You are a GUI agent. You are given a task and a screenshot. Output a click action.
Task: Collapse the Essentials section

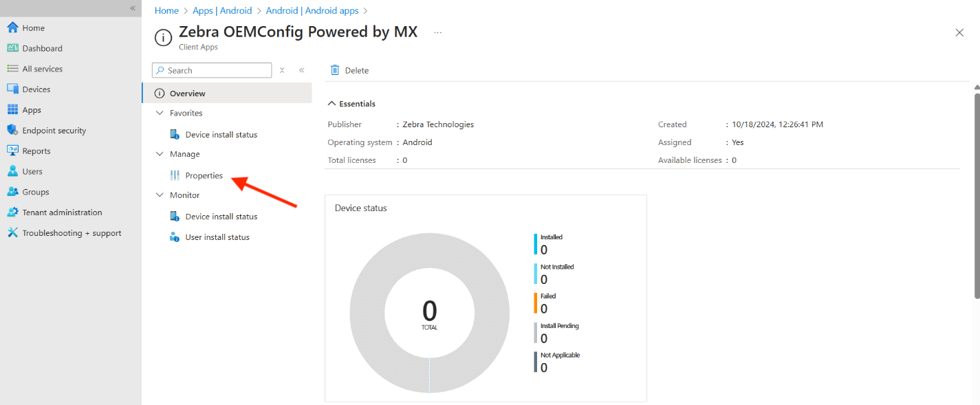tap(332, 104)
